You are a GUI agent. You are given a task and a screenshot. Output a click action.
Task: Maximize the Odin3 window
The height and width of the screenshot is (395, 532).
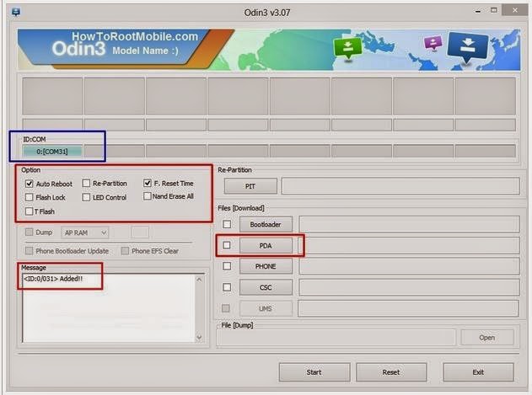(494, 10)
